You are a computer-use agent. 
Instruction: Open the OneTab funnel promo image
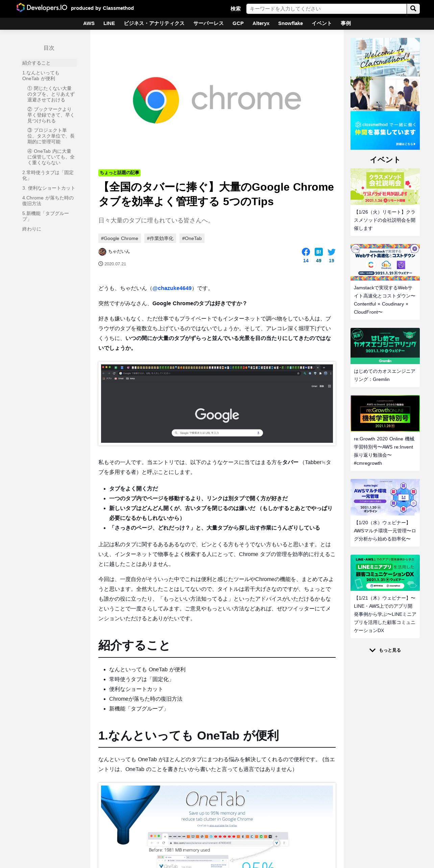pos(217,826)
